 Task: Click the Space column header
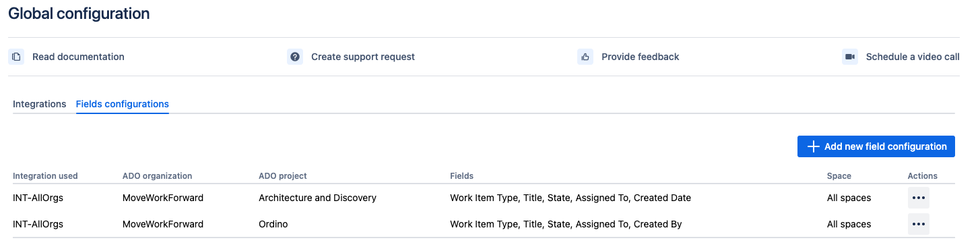(839, 176)
